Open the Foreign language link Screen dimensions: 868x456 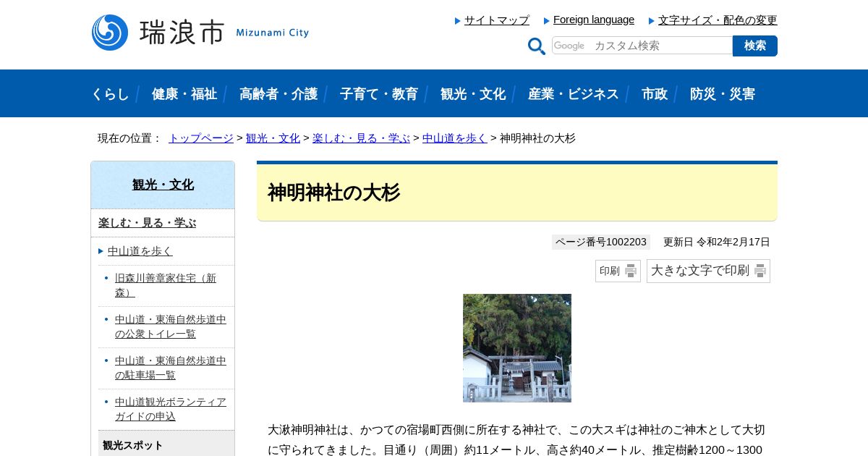(594, 20)
